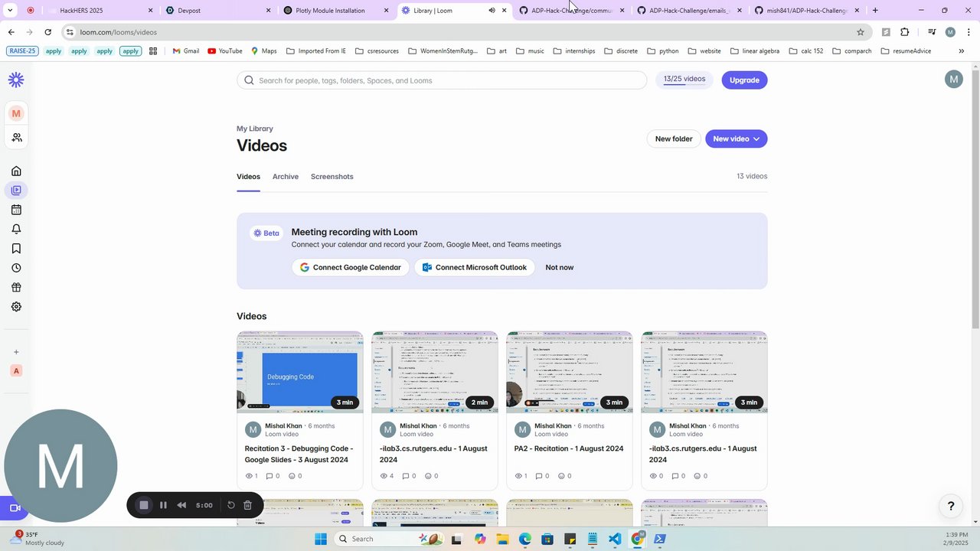Open the RAISE-25 bookmark
The width and height of the screenshot is (980, 551).
tap(21, 51)
